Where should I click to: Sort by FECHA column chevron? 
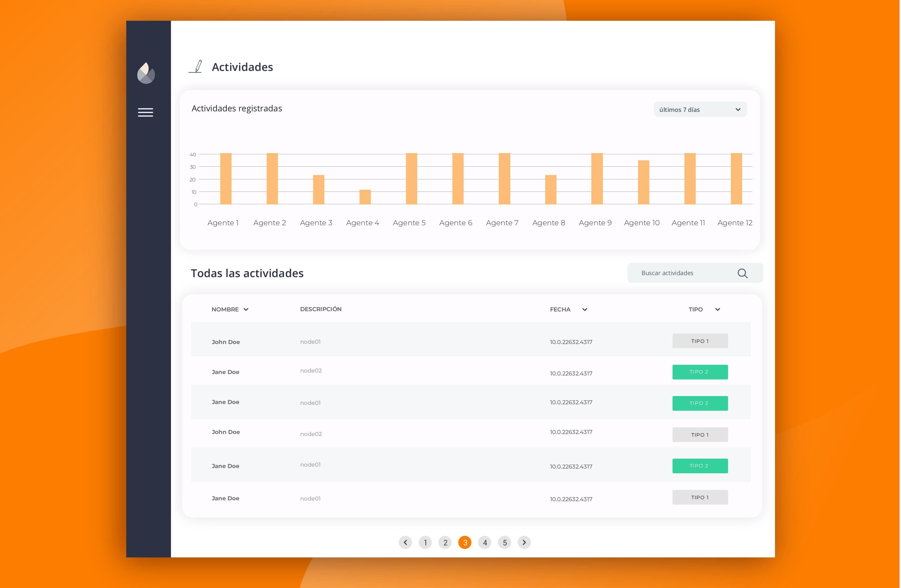point(584,309)
